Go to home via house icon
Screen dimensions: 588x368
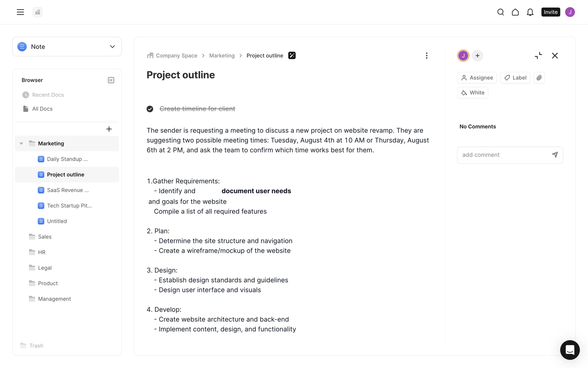[515, 12]
